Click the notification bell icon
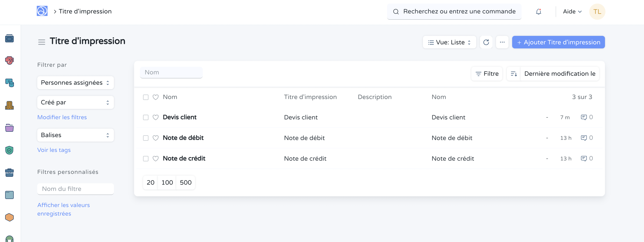 tap(539, 11)
